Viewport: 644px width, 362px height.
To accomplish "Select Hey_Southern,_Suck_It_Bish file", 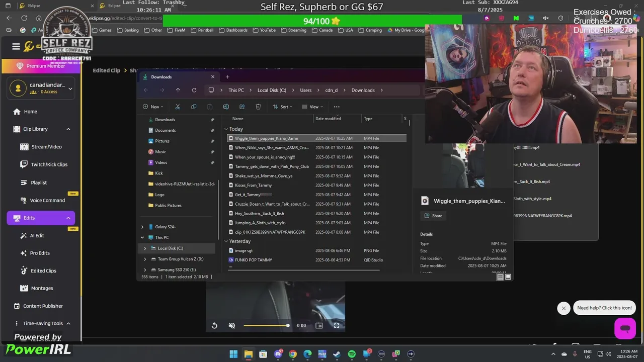I will tap(317, 213).
